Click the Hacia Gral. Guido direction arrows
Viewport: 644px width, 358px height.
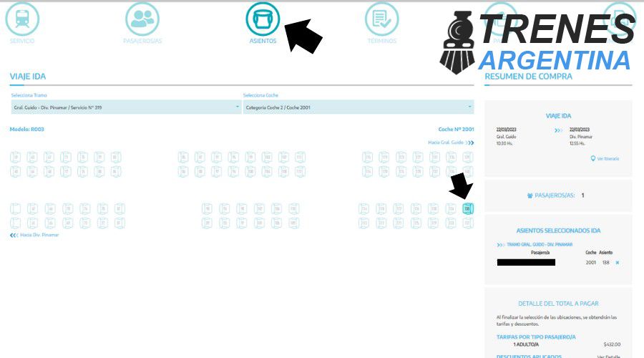click(x=470, y=142)
